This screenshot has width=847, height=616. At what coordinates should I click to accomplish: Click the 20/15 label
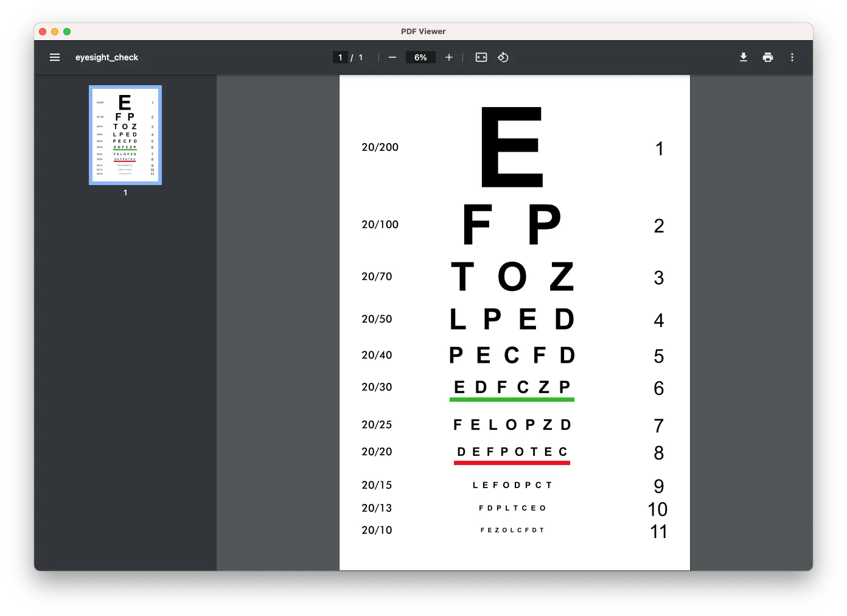tap(377, 485)
